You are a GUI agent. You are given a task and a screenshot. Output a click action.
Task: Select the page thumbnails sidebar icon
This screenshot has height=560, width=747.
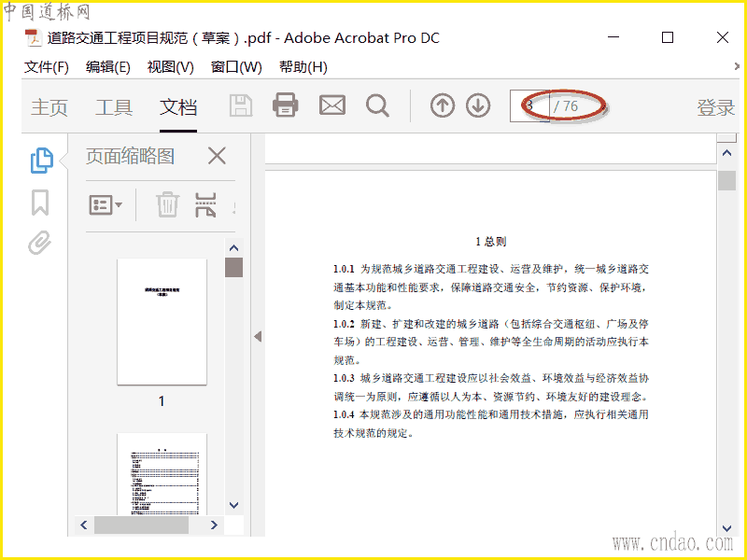41,161
